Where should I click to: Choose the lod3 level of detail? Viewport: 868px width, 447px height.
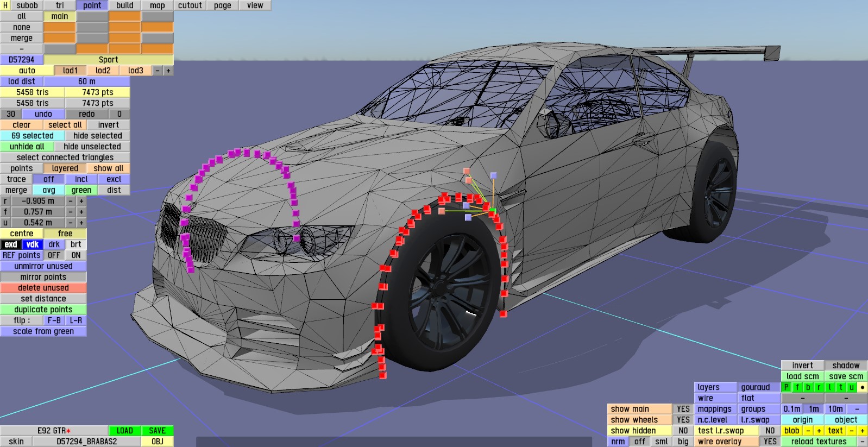(x=136, y=71)
